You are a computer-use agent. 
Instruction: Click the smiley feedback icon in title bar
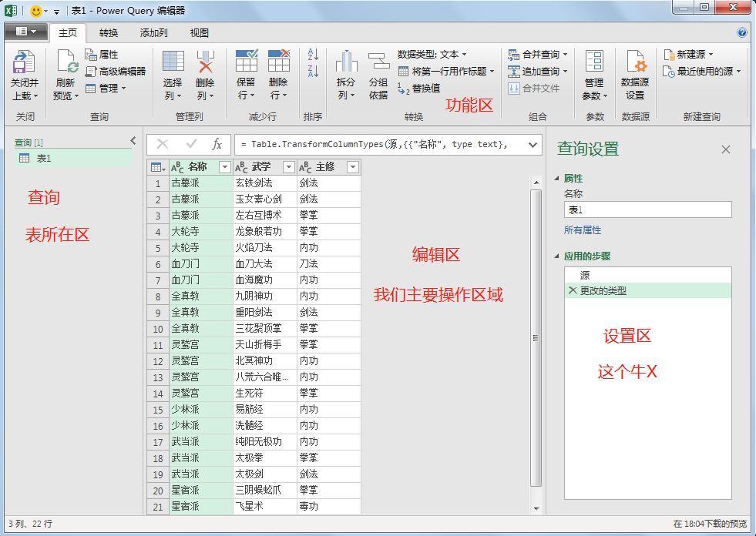point(36,11)
